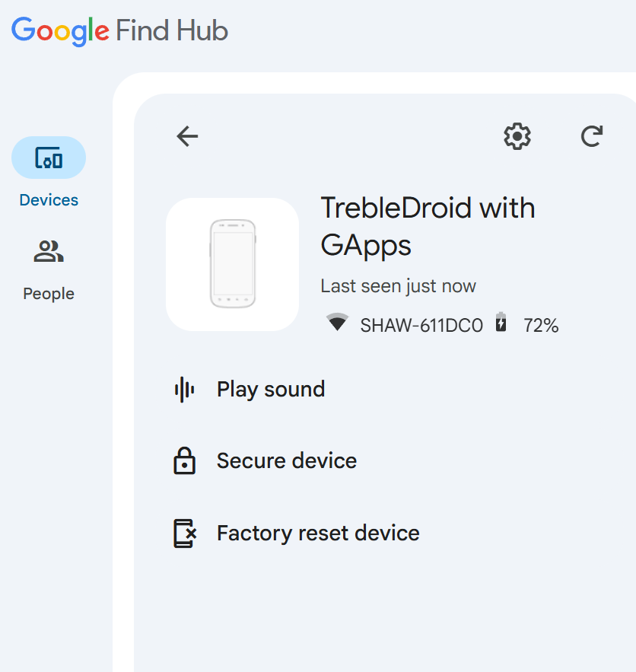Switch to the People tab label
Image resolution: width=636 pixels, height=672 pixels.
tap(49, 294)
